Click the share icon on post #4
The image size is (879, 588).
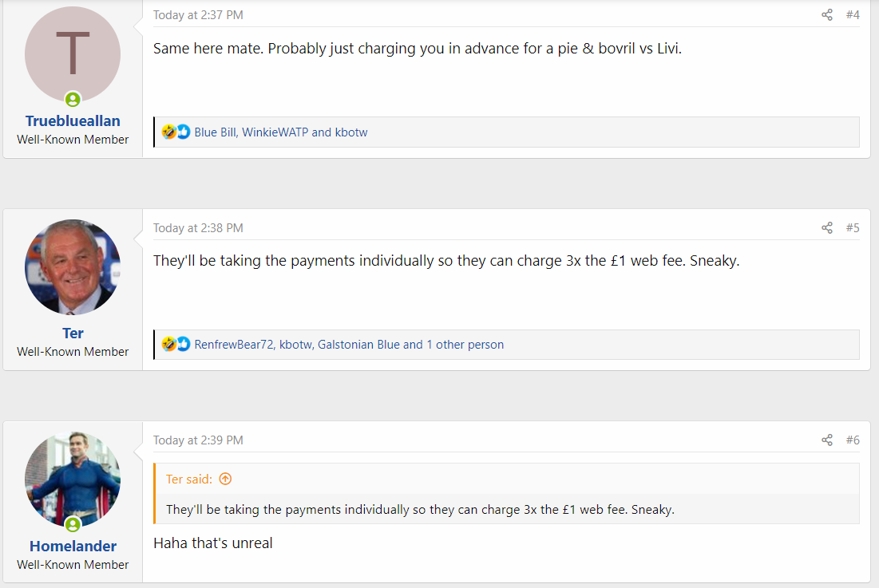pyautogui.click(x=827, y=15)
